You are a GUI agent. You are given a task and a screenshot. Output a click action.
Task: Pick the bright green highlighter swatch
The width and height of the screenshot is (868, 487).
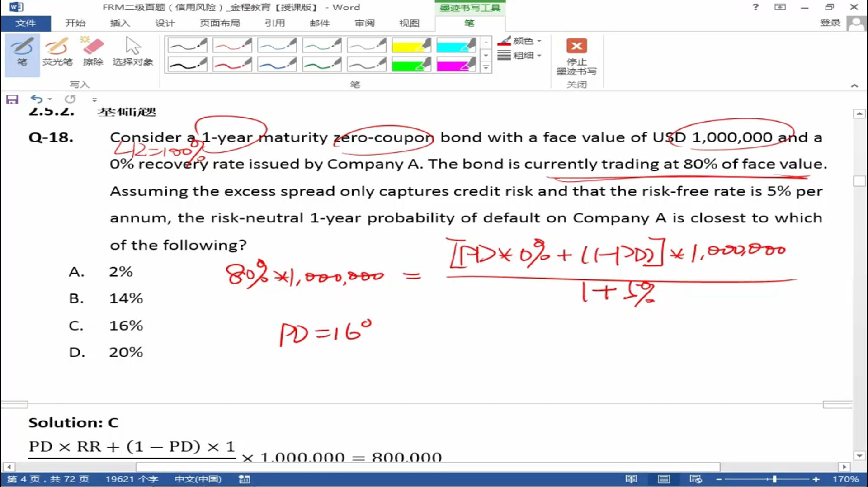point(411,64)
